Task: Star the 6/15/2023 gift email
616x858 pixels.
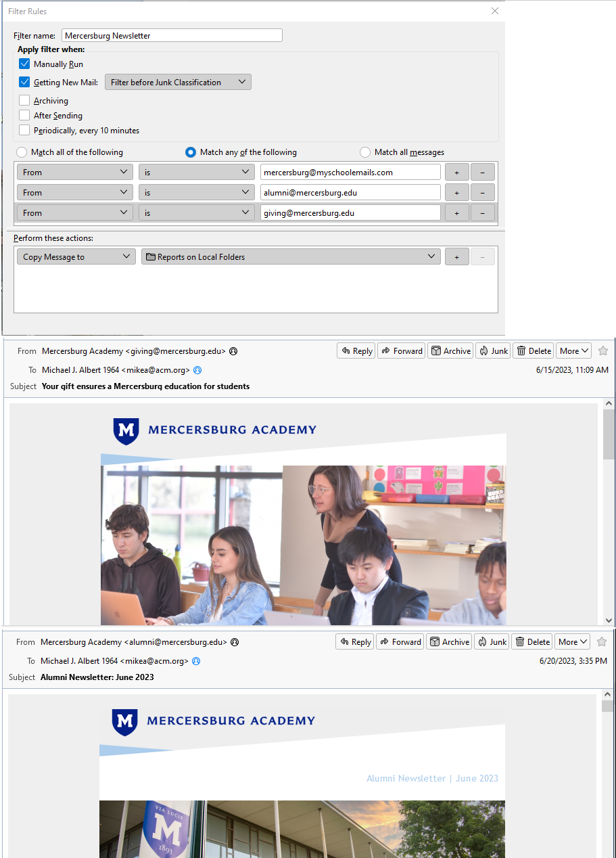Action: coord(603,351)
